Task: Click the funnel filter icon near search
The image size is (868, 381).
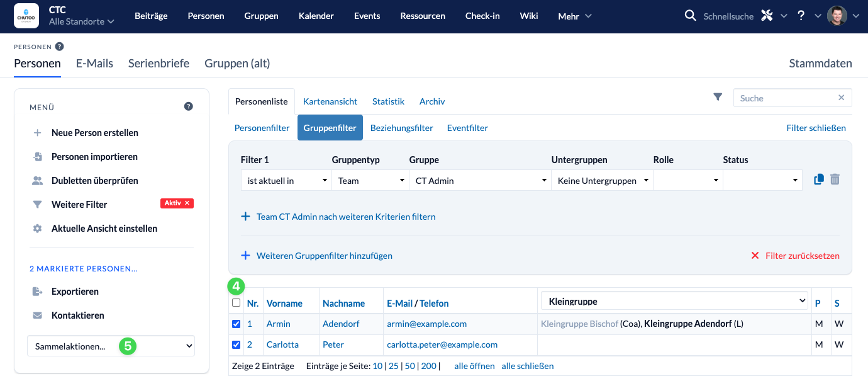Action: tap(718, 97)
